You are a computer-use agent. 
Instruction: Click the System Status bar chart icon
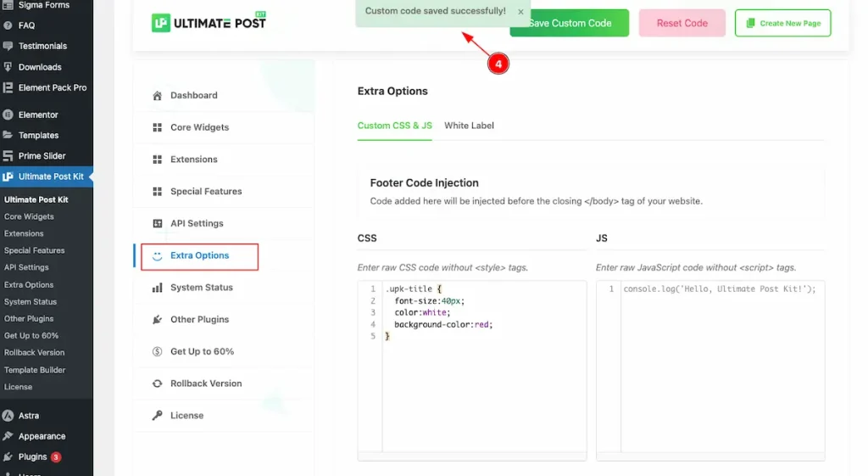point(157,288)
